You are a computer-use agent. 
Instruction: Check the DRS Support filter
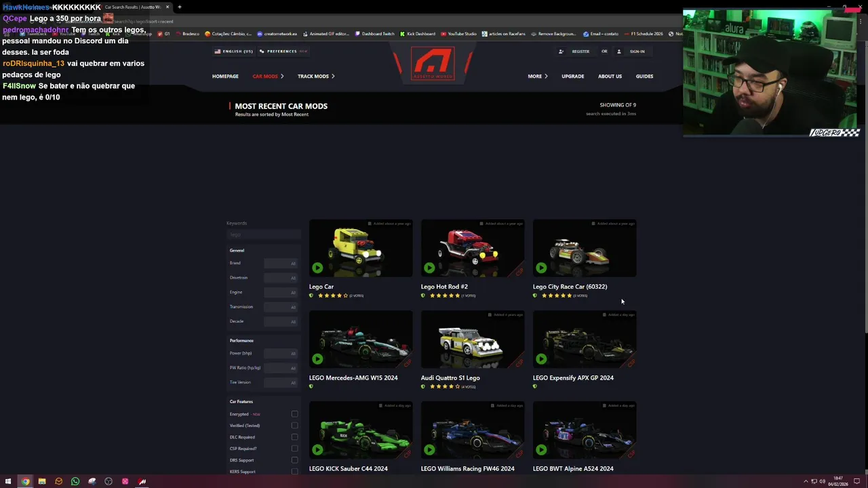(x=294, y=460)
